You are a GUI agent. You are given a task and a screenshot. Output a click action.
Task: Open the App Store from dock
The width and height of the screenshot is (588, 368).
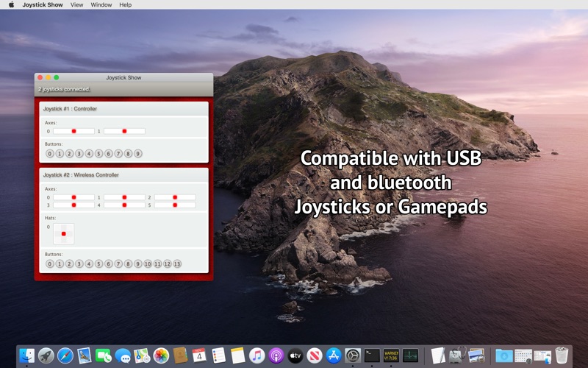click(334, 355)
